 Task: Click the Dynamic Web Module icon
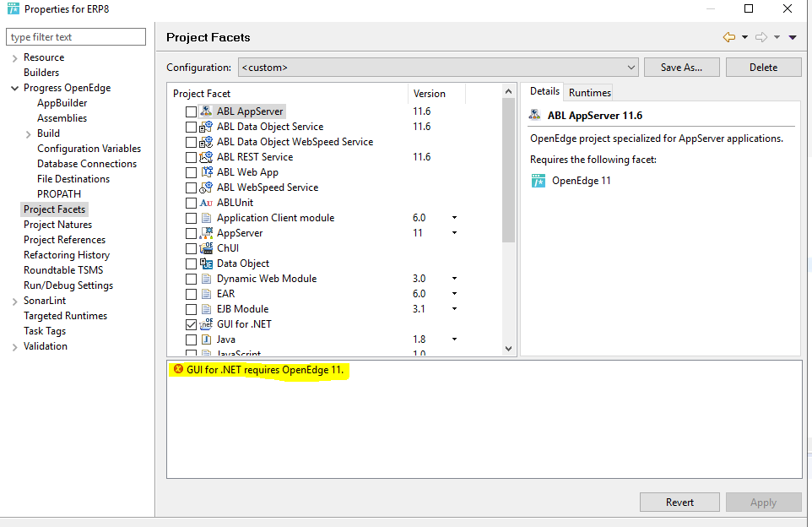(207, 278)
